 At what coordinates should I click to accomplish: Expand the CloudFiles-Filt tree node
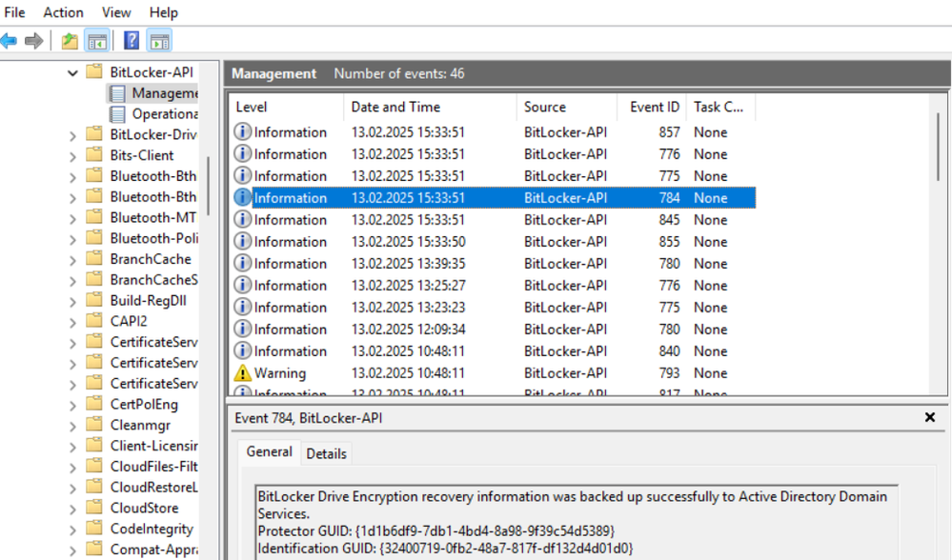point(72,468)
